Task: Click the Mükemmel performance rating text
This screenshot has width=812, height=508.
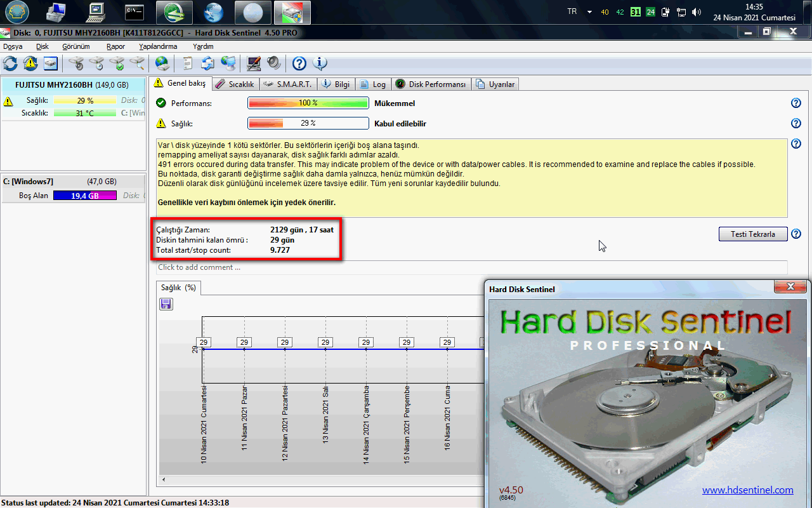Action: point(395,104)
